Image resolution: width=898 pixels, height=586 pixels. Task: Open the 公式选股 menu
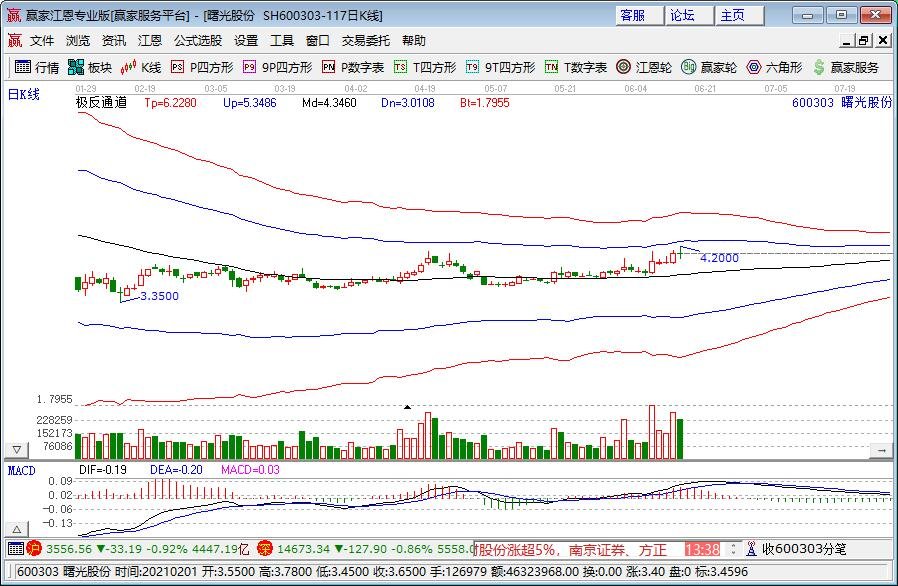click(x=198, y=41)
